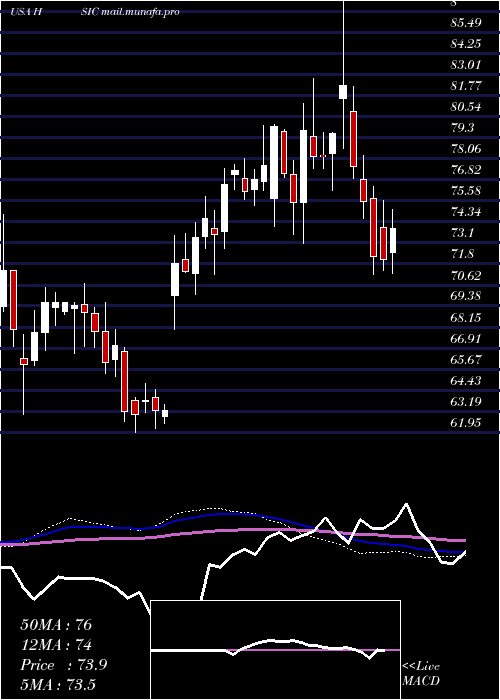This screenshot has width=500, height=700.
Task: Click the 85.49 price axis label
Action: 466,22
